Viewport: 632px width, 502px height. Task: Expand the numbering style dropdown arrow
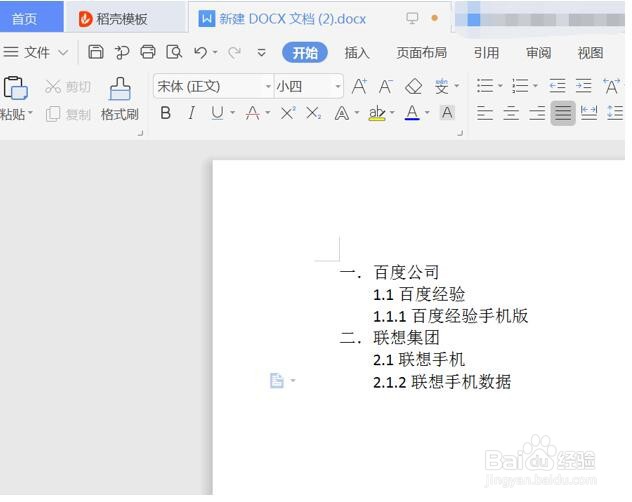[x=535, y=85]
